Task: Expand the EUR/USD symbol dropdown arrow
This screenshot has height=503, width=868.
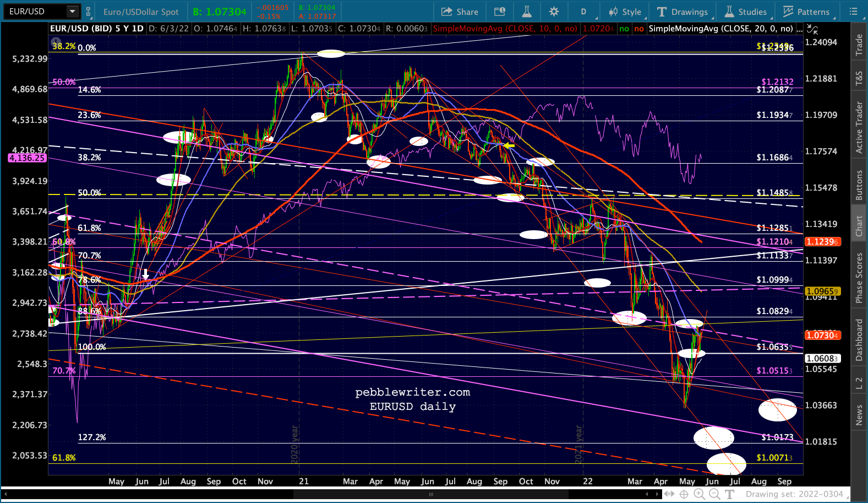Action: tap(73, 12)
